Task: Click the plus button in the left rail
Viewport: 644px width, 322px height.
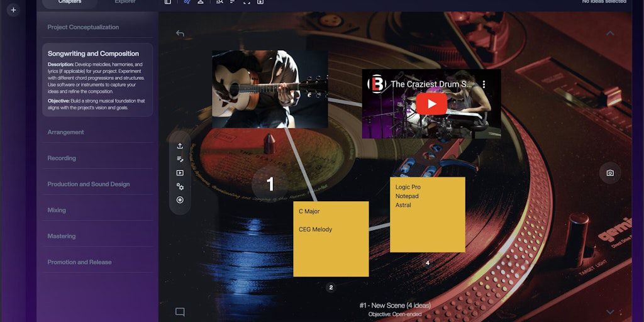Action: point(13,10)
